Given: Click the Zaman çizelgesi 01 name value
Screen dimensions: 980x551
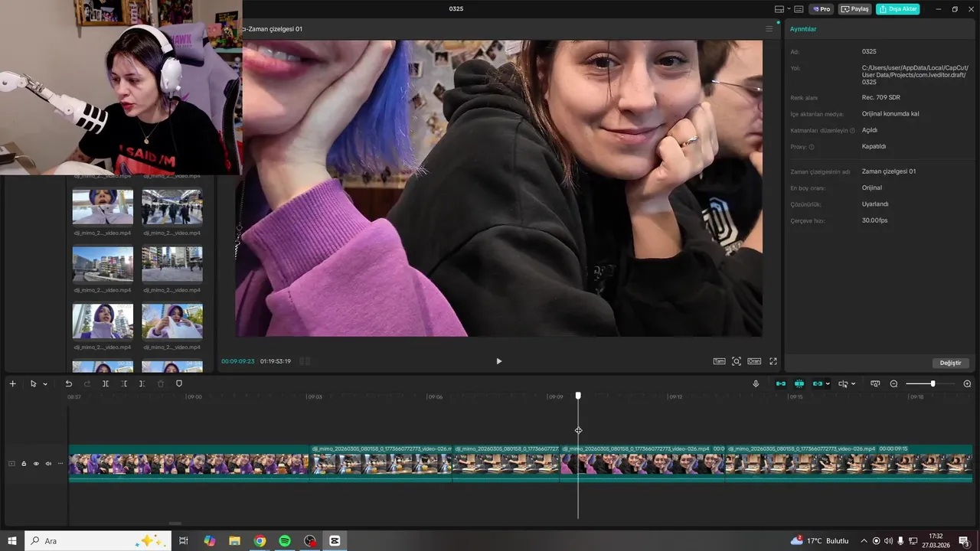Looking at the screenshot, I should (x=889, y=171).
